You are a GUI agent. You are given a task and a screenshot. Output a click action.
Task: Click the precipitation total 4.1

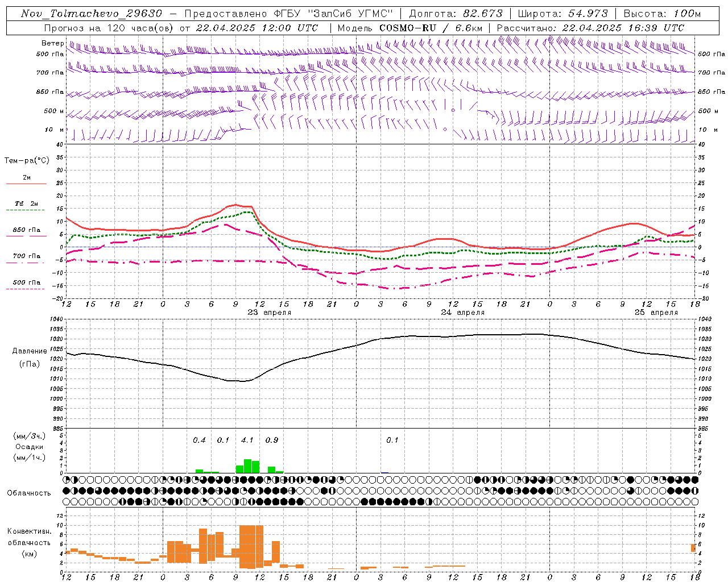[x=247, y=440]
